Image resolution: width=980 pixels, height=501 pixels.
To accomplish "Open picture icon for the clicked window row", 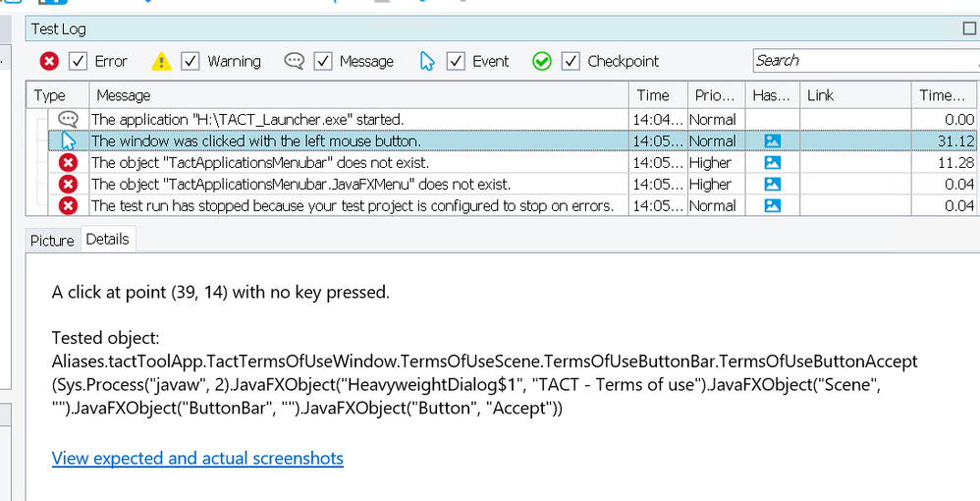I will click(772, 141).
